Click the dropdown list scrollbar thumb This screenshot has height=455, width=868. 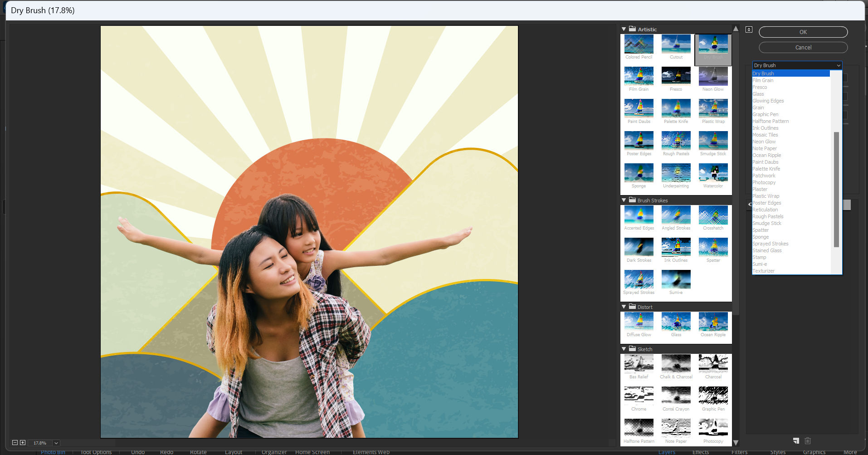836,190
